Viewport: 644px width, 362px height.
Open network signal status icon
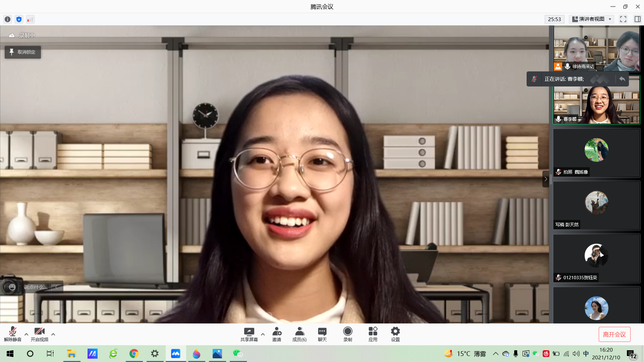click(30, 19)
